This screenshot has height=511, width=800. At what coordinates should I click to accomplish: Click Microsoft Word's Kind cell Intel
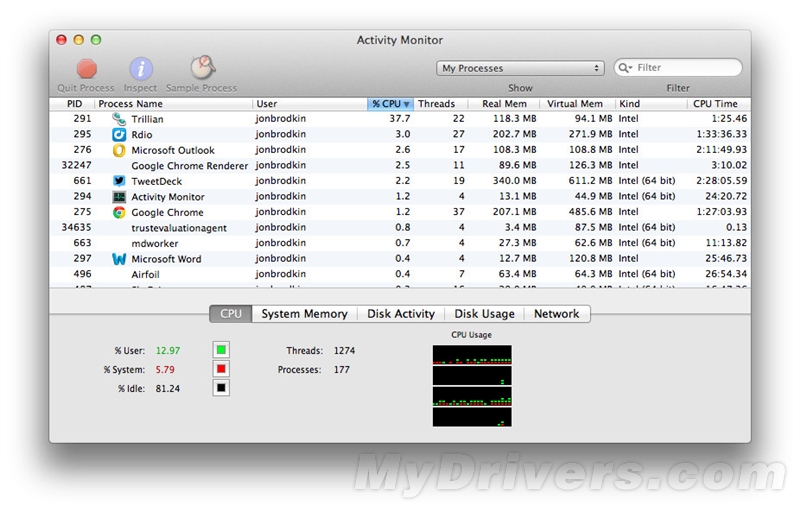tap(629, 259)
